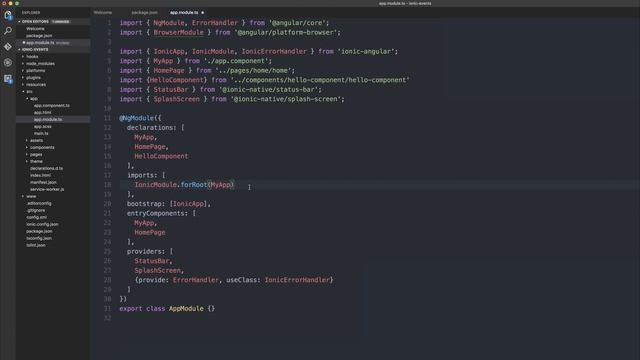This screenshot has height=360, width=640.
Task: Collapse the OPEN EDITORS section
Action: pos(35,22)
